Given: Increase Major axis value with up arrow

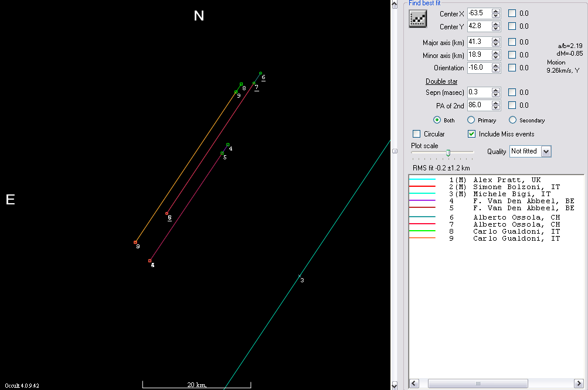Looking at the screenshot, I should [x=496, y=40].
